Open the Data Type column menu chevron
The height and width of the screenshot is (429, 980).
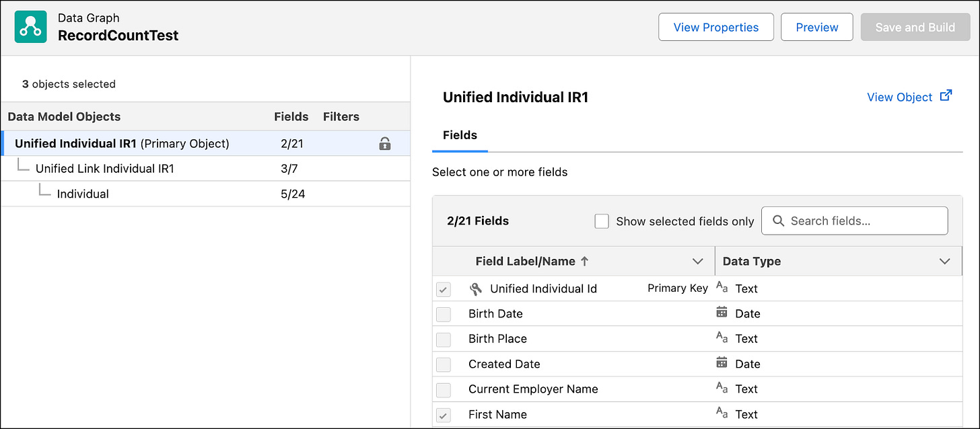pos(944,261)
